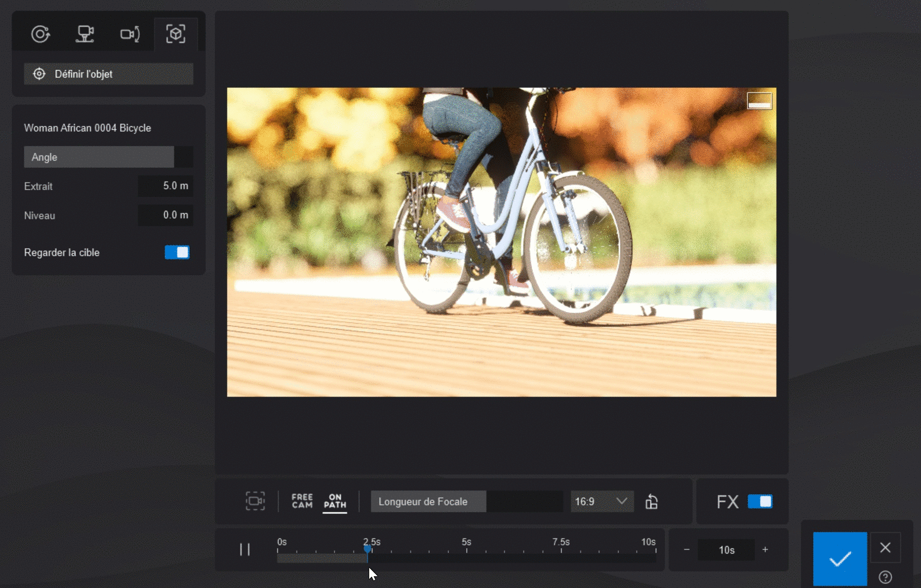
Task: Edit the 10s duration field
Action: [x=726, y=550]
